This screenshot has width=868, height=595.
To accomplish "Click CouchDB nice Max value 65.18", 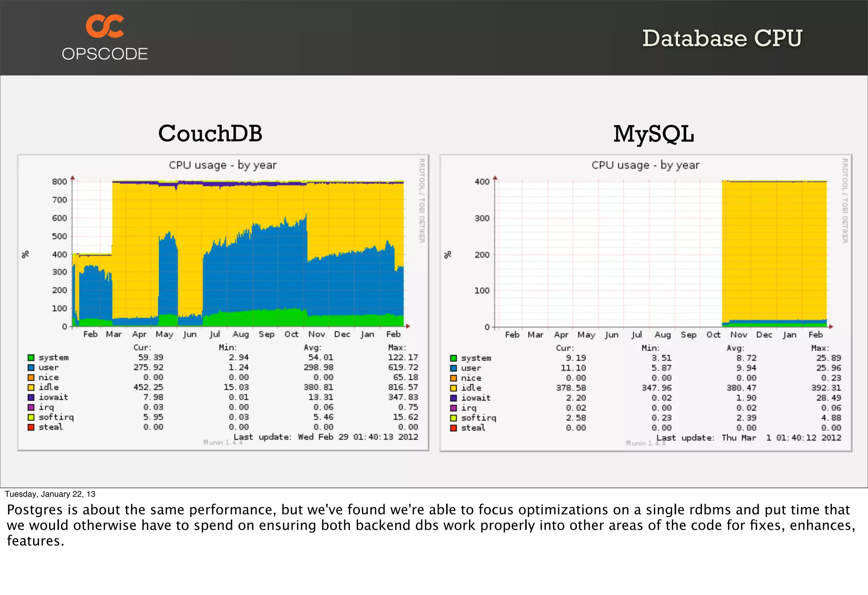I will [406, 377].
